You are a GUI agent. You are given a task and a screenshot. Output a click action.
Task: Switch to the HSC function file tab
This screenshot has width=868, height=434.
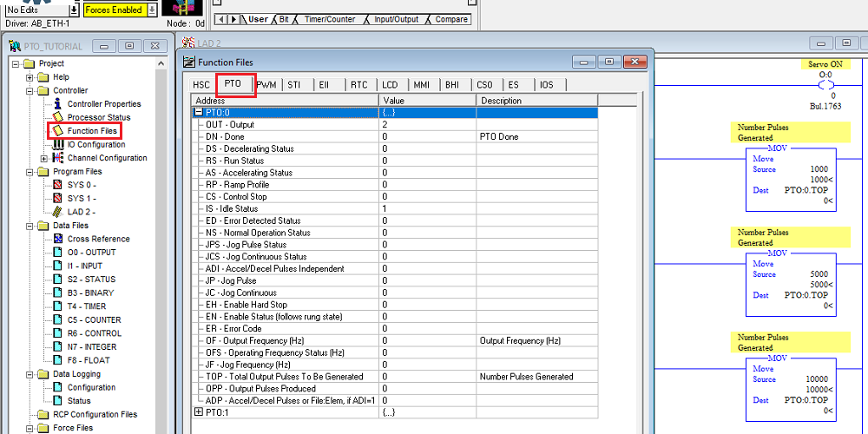coord(201,85)
